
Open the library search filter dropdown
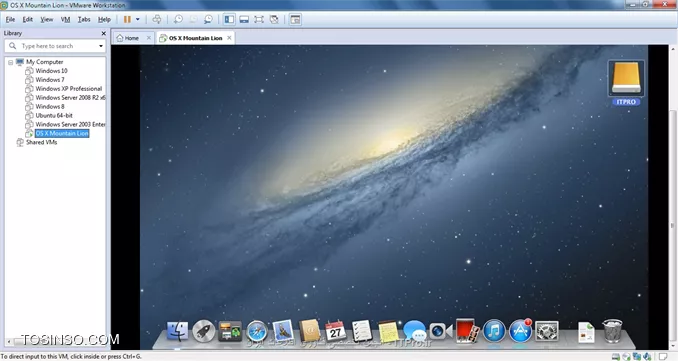click(101, 46)
